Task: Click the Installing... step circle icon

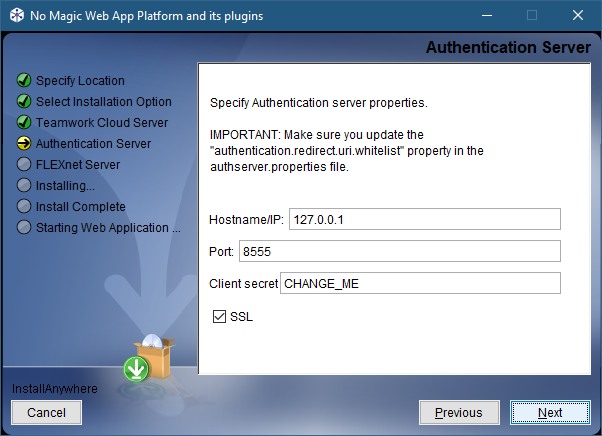Action: pos(24,185)
